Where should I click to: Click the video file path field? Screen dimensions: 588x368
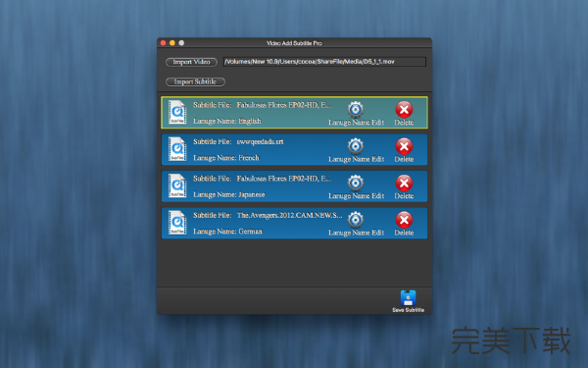[x=324, y=62]
